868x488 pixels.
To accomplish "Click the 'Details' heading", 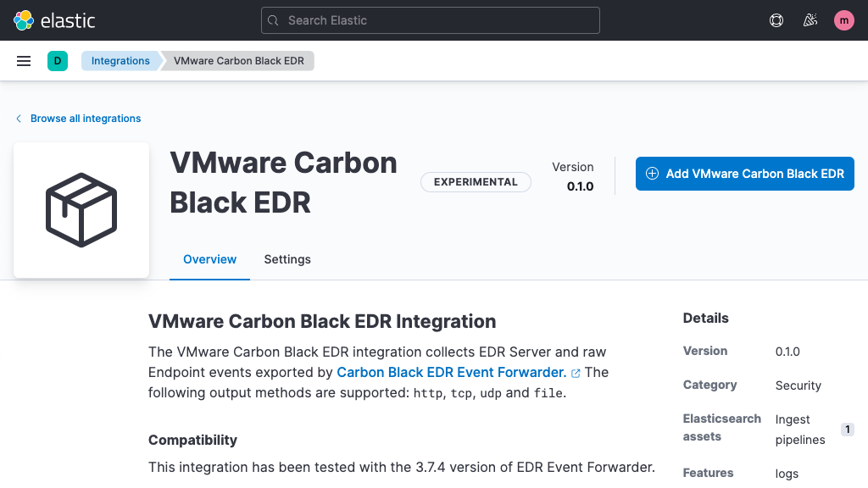I will tap(706, 319).
